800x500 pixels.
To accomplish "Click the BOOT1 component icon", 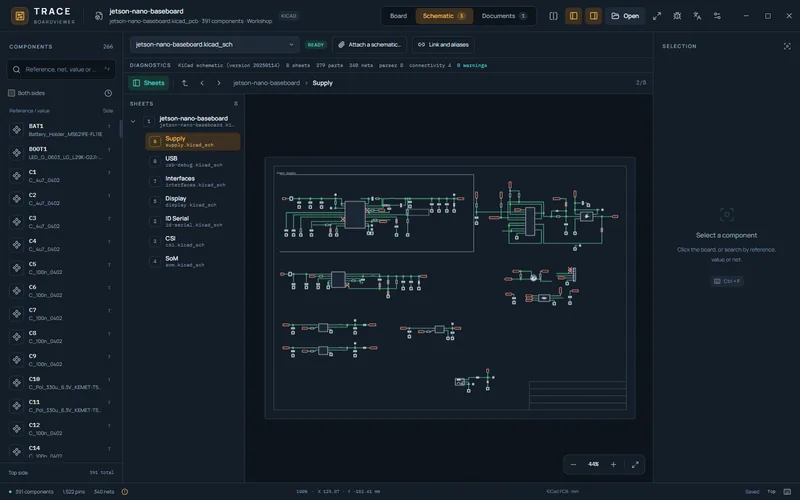I will pyautogui.click(x=17, y=153).
